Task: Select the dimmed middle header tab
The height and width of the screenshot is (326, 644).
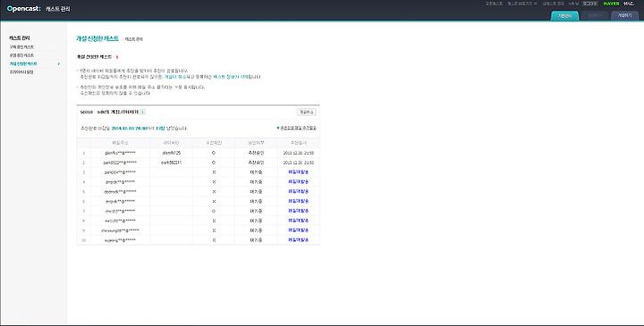Action: pyautogui.click(x=595, y=15)
